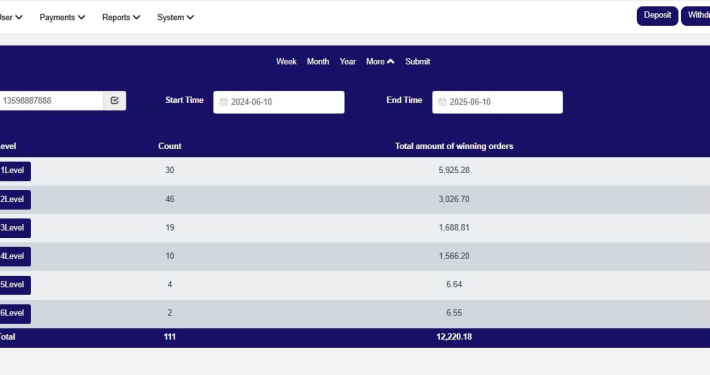Click the calendar icon in the Start Time field
Image resolution: width=710 pixels, height=375 pixels.
point(223,102)
